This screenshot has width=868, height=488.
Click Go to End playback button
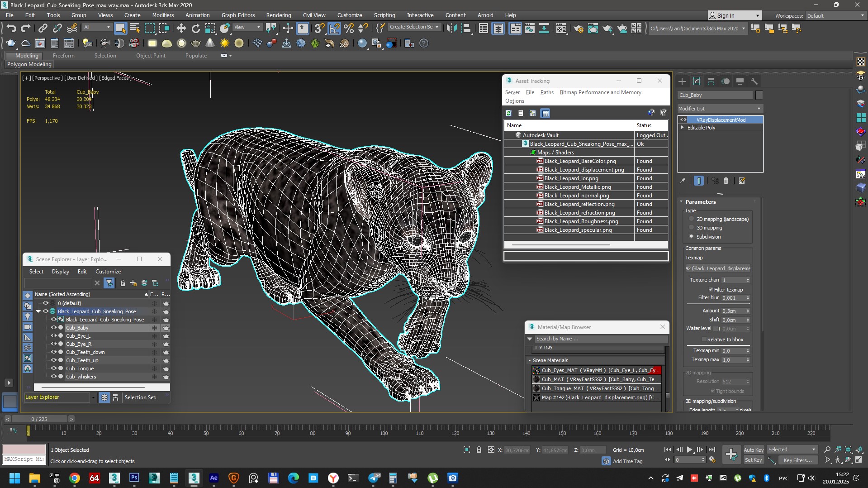tap(711, 450)
